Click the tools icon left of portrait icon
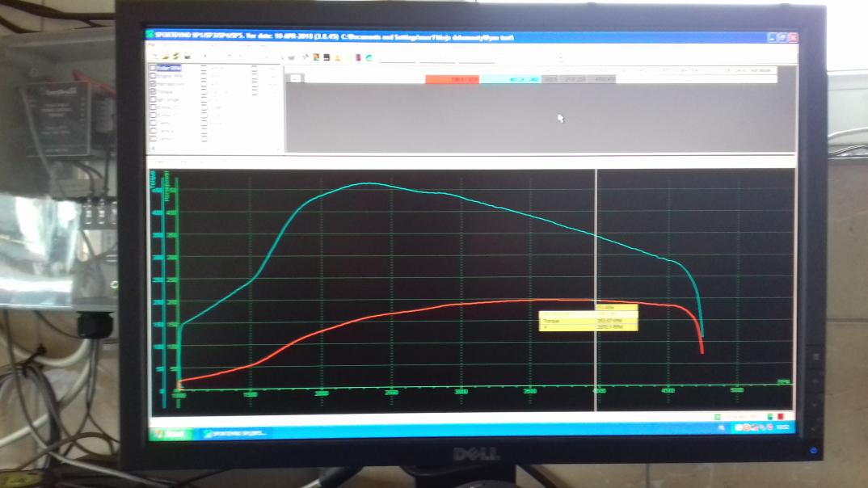 pyautogui.click(x=305, y=57)
